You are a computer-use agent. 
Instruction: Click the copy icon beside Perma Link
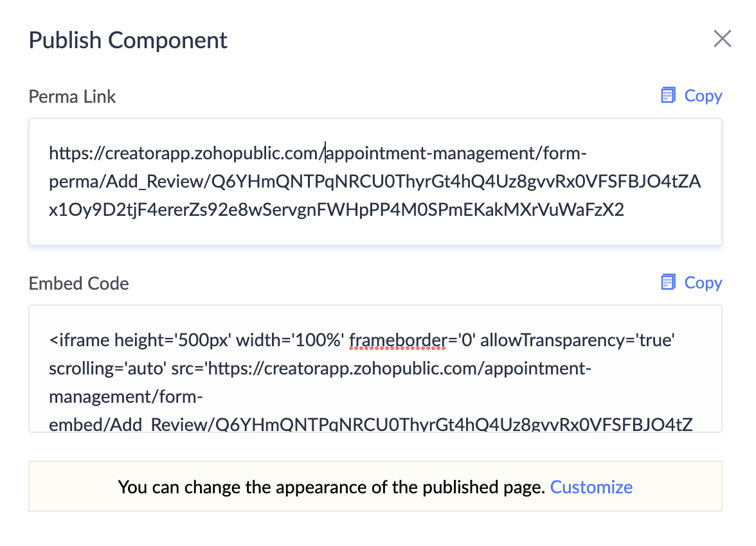pyautogui.click(x=669, y=96)
